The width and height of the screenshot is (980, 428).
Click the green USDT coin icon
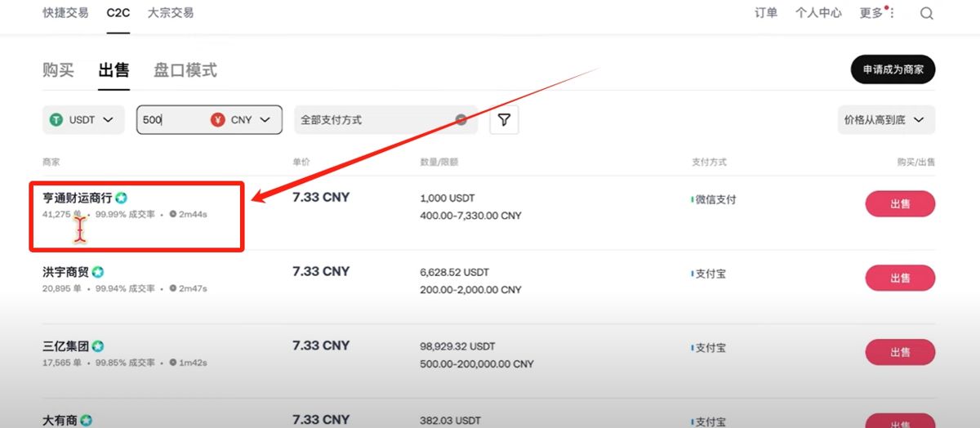(x=56, y=120)
